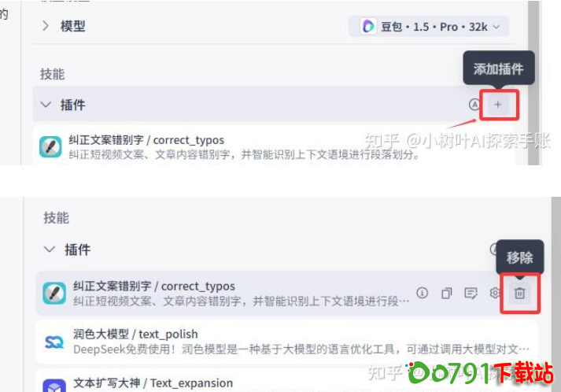Click the 纠正文案错别字 title in upper panel

pyautogui.click(x=106, y=140)
